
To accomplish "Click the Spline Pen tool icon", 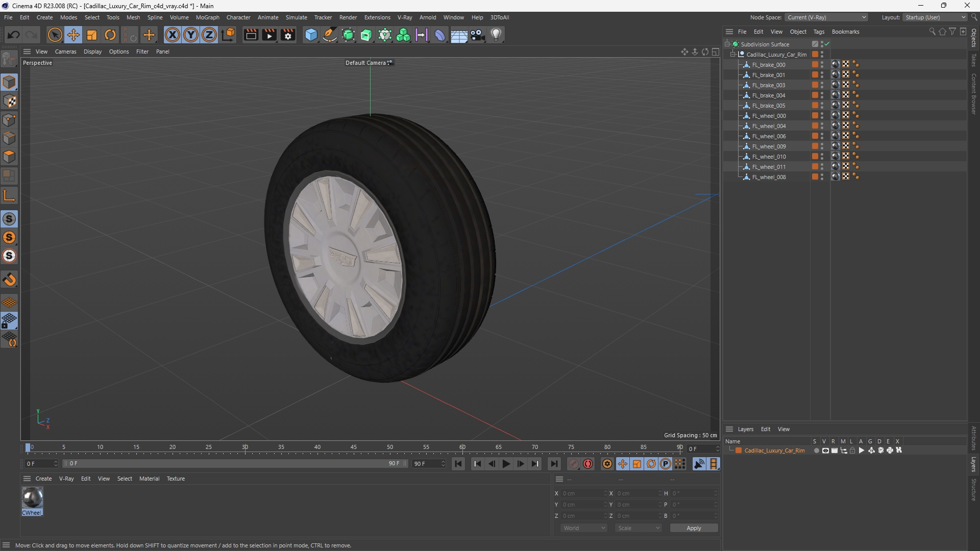I will click(330, 35).
